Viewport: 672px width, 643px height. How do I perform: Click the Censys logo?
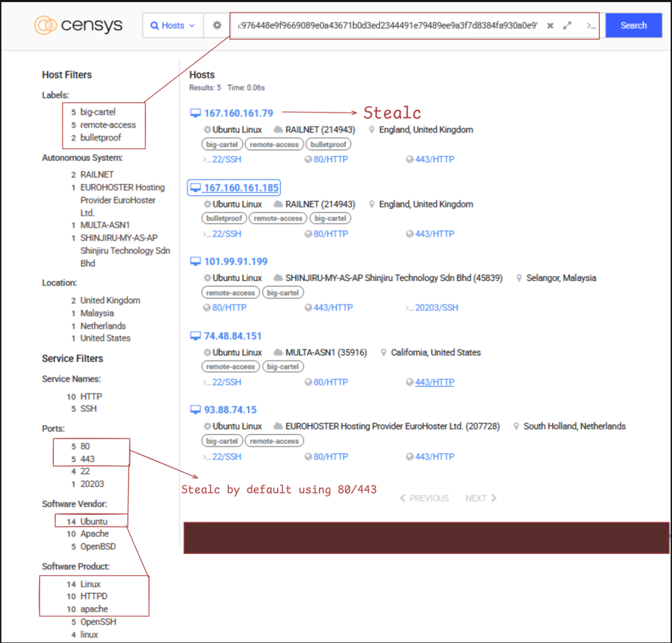click(78, 25)
